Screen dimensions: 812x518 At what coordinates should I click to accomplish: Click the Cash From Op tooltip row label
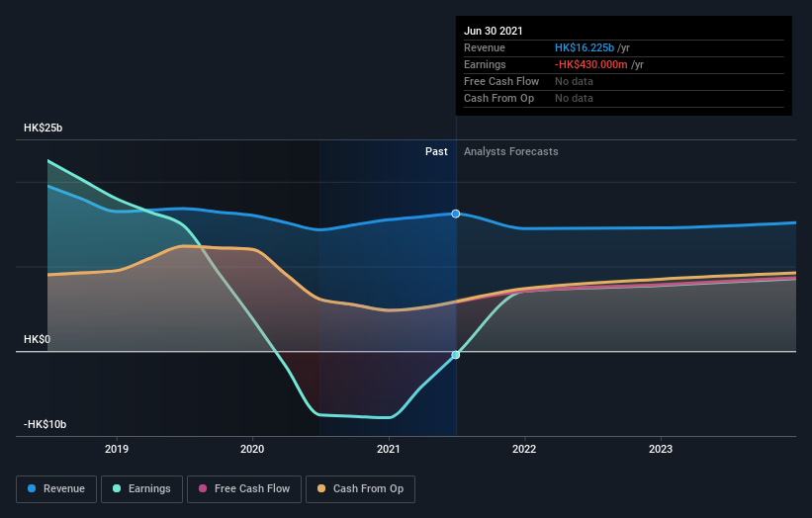(498, 98)
